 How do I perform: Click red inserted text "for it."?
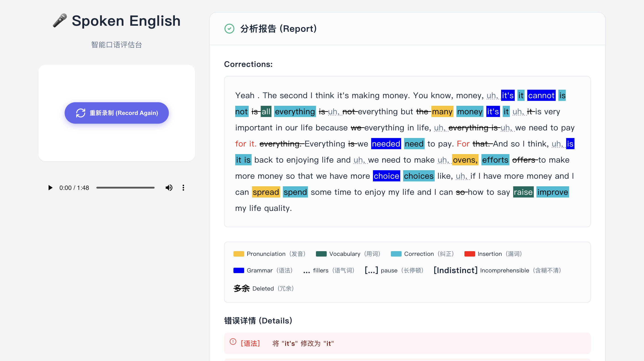coord(246,144)
